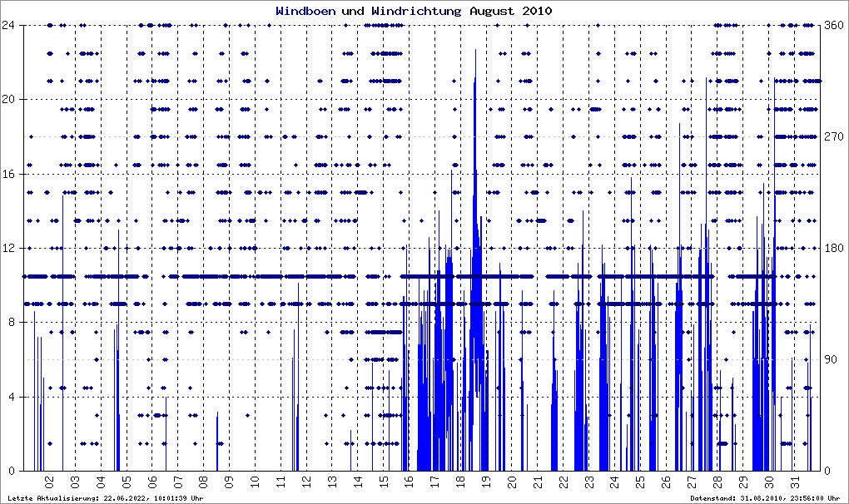This screenshot has height=504, width=849.
Task: Click the day label 28 on the x-axis
Action: point(718,482)
